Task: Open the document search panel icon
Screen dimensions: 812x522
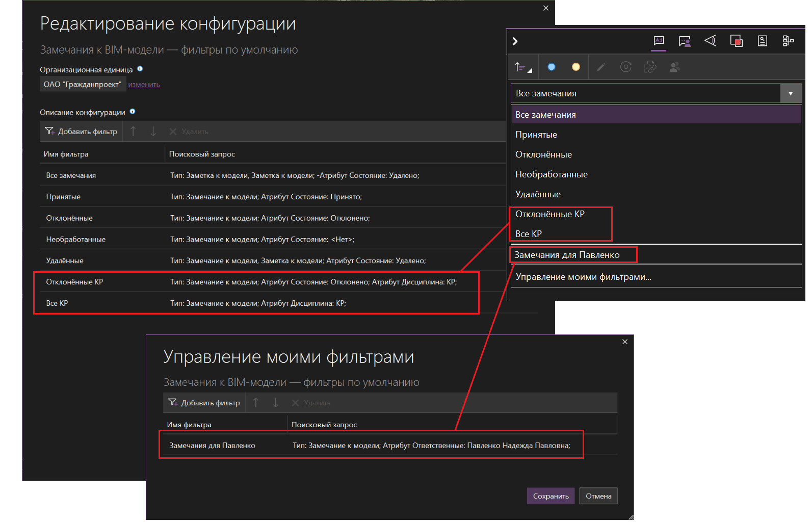Action: tap(762, 41)
